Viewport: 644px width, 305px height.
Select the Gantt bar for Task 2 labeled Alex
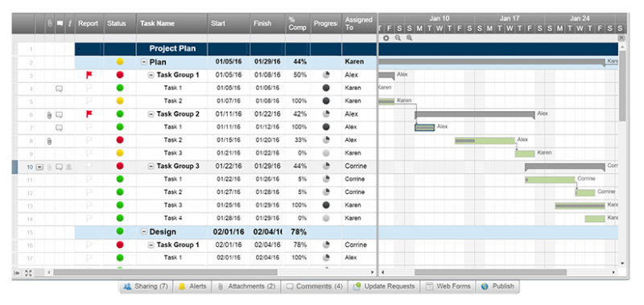point(485,141)
